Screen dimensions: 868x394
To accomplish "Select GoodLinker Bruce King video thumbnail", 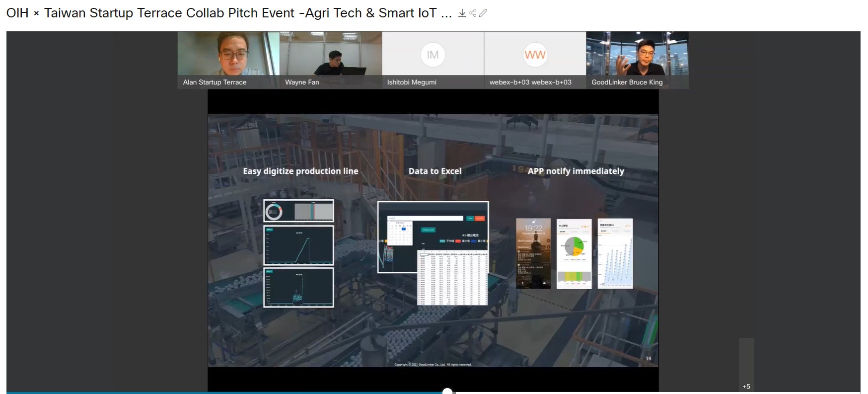I will tap(637, 54).
